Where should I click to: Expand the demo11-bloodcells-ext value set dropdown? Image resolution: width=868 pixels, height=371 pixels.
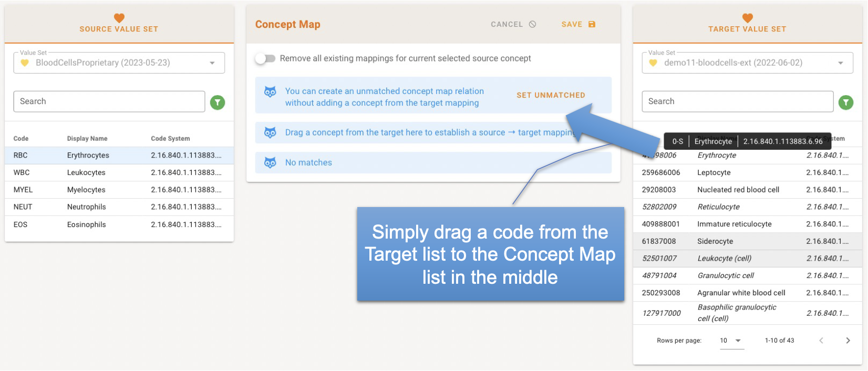(x=840, y=63)
